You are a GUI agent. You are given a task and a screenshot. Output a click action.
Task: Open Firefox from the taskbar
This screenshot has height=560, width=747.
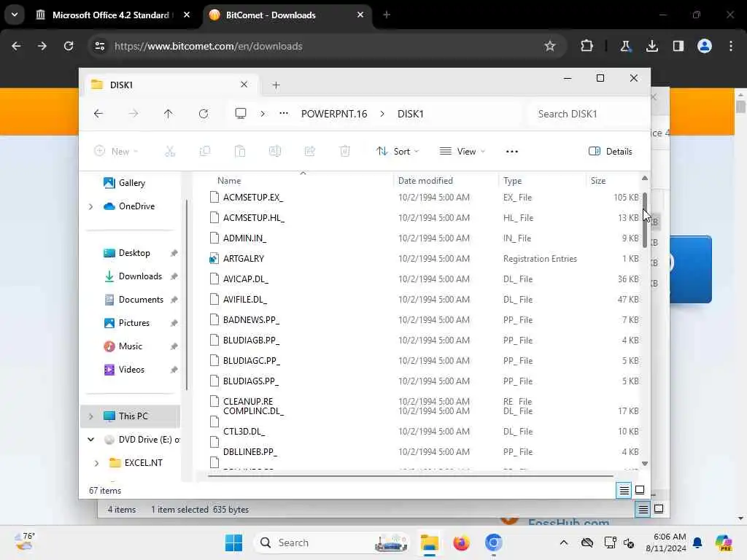pyautogui.click(x=461, y=542)
